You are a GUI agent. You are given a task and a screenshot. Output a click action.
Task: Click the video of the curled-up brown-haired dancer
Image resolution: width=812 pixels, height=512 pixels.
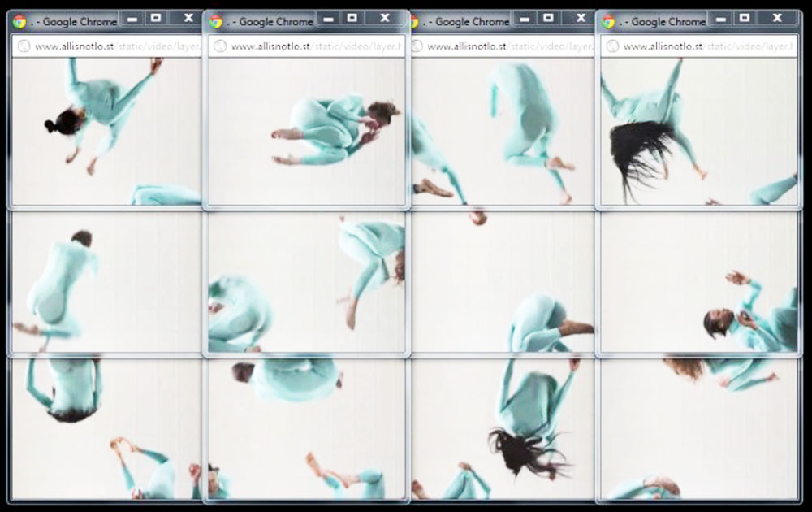(307, 131)
